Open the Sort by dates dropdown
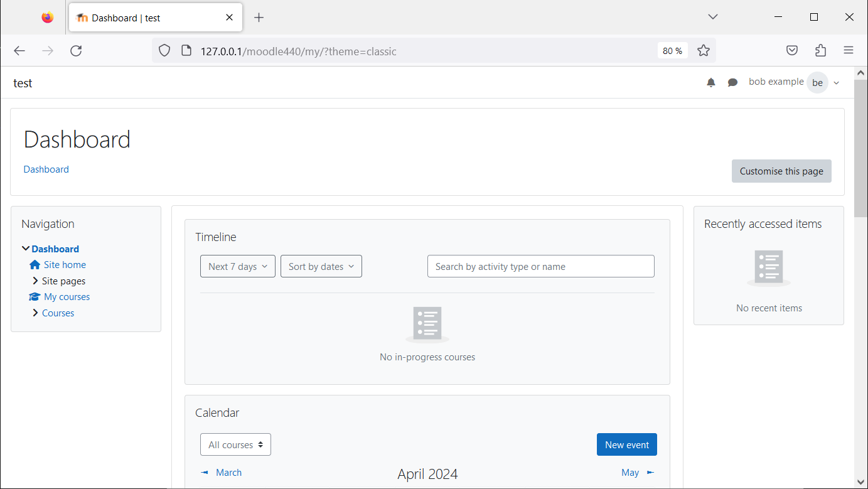The image size is (868, 489). point(321,266)
